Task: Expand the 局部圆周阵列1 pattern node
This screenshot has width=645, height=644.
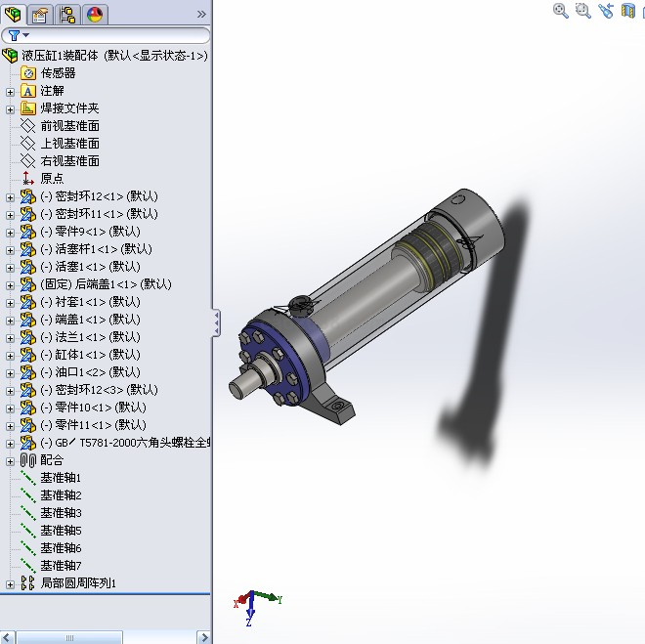Action: point(11,583)
